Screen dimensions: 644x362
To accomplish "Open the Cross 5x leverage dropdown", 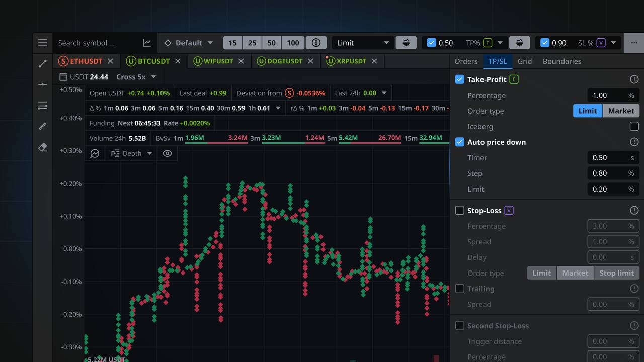I will pos(136,77).
